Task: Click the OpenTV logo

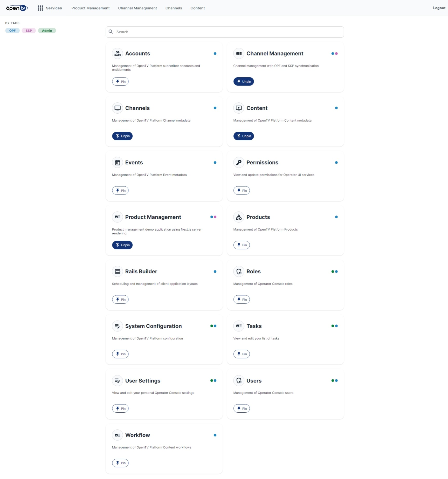Action: coord(17,8)
